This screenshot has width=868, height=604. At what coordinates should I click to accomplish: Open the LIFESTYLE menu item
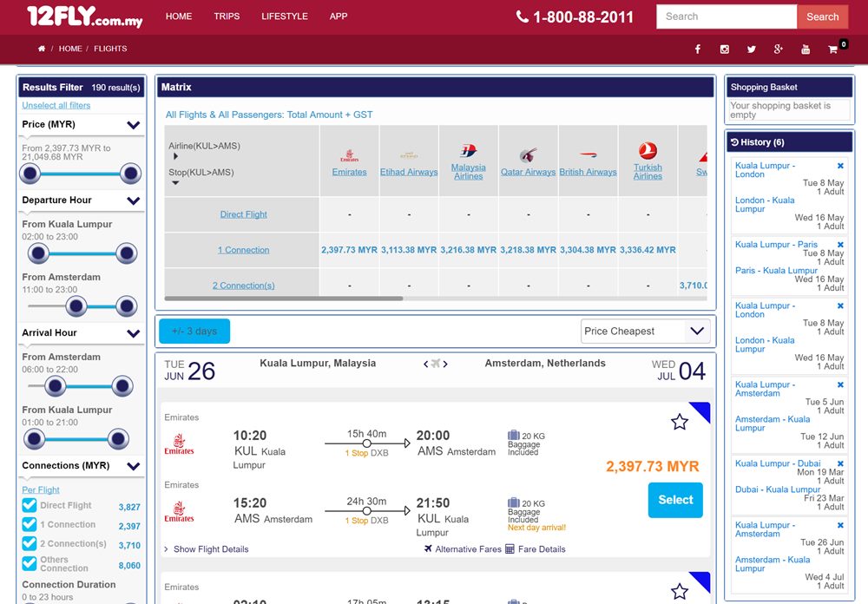coord(285,16)
